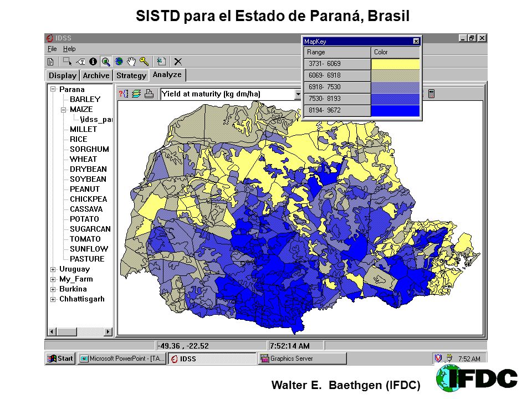Open the stacked map layers icon
The width and height of the screenshot is (532, 399).
[136, 94]
